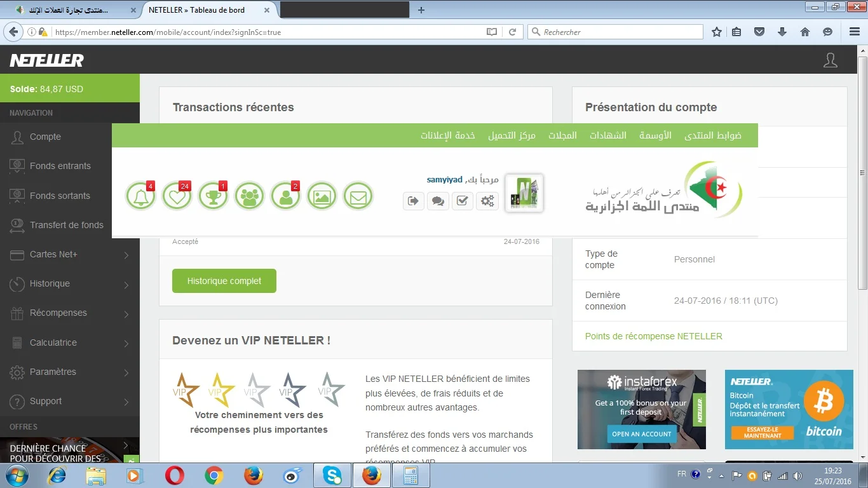Click the checkmark icon button beside the gears
Screen dimensions: 868x488
point(463,201)
